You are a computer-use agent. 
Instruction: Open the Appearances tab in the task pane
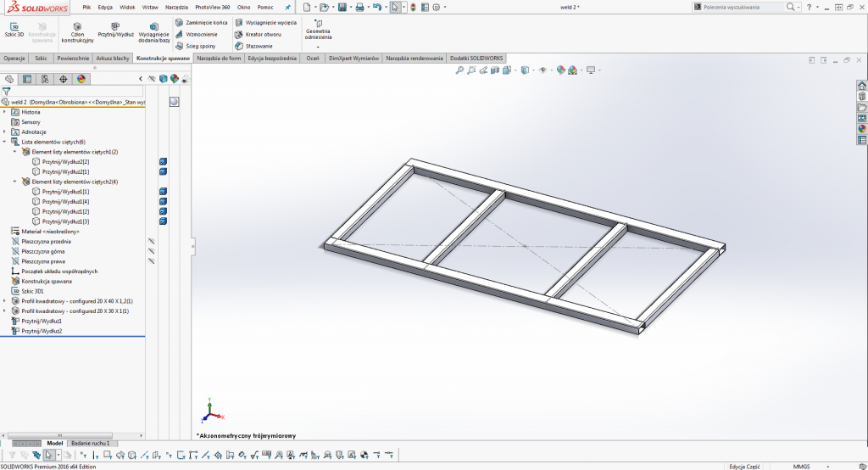pyautogui.click(x=862, y=129)
